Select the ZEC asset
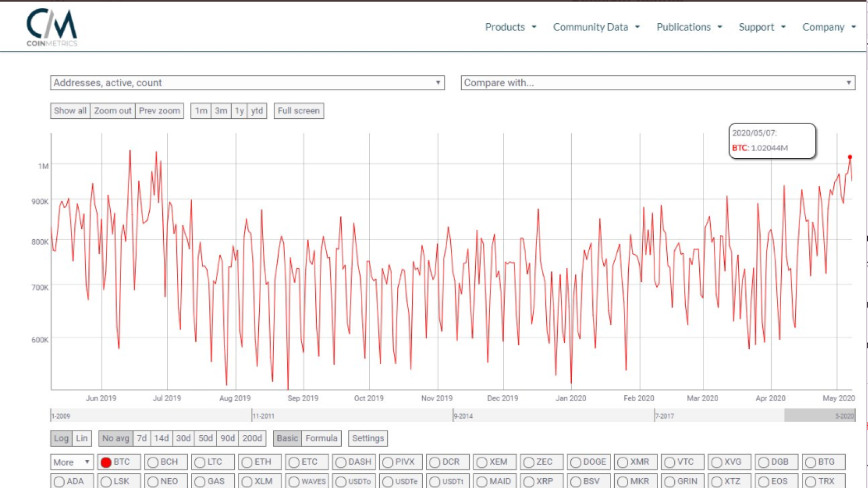868x488 pixels. [x=541, y=462]
